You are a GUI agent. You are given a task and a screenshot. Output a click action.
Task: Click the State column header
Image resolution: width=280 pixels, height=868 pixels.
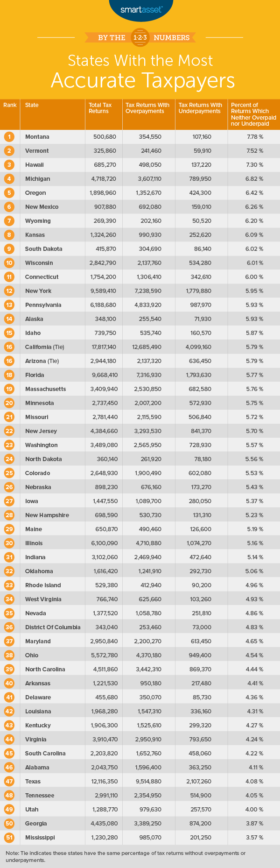[x=32, y=105]
